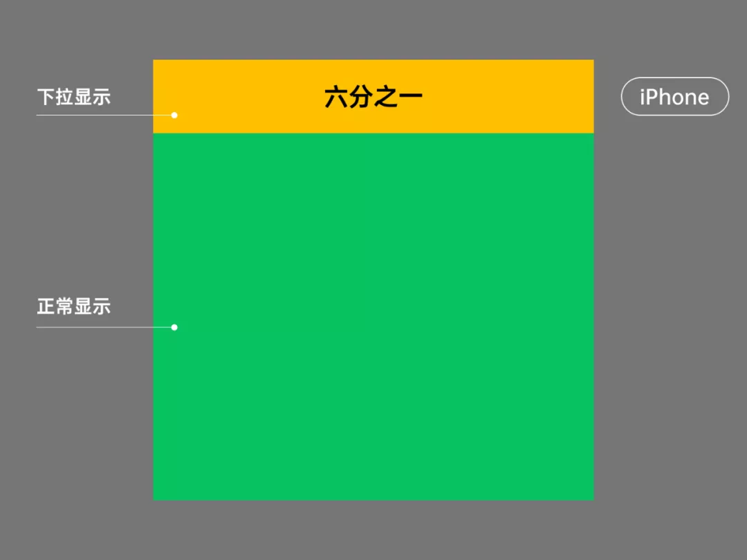Click the 一 character in the yellow banner
747x560 pixels.
click(x=410, y=97)
